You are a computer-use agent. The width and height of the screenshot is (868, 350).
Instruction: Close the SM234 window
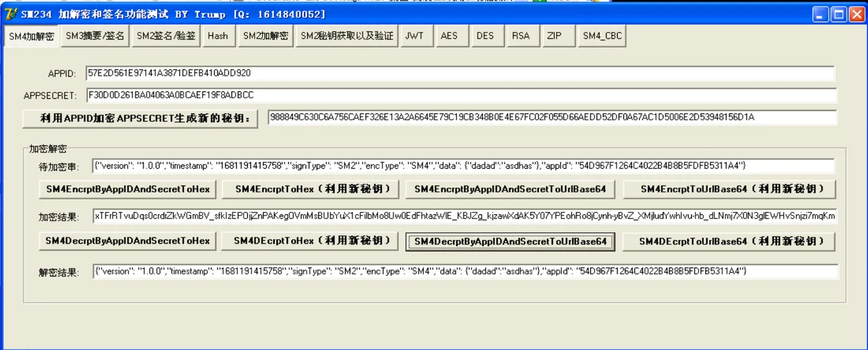856,15
